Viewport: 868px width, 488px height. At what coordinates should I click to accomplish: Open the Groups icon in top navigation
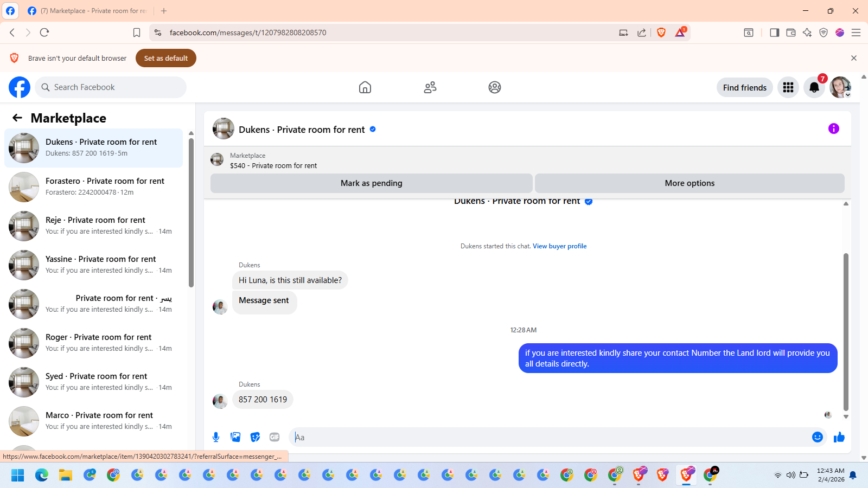pyautogui.click(x=495, y=87)
